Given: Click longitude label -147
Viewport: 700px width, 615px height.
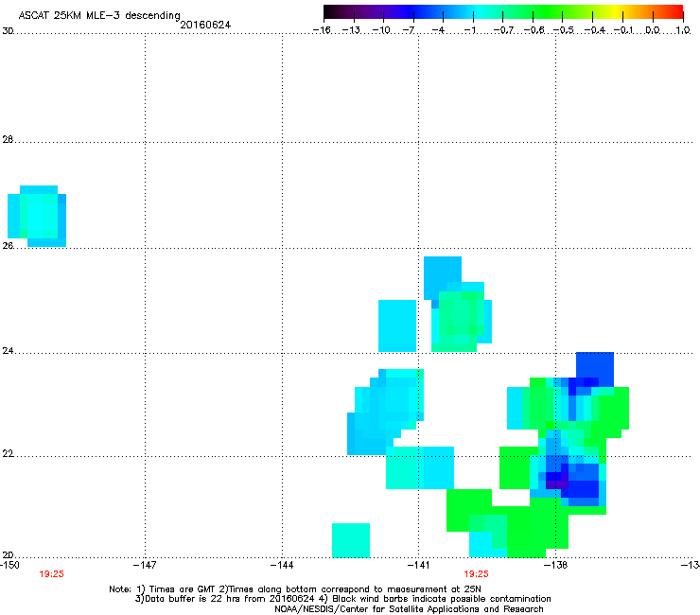Looking at the screenshot, I should [145, 565].
